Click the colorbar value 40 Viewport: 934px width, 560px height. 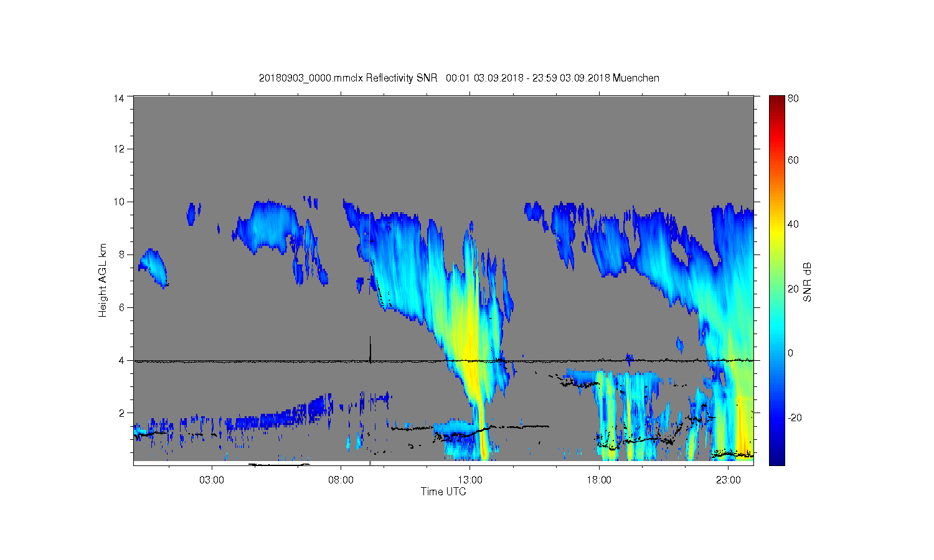(793, 225)
